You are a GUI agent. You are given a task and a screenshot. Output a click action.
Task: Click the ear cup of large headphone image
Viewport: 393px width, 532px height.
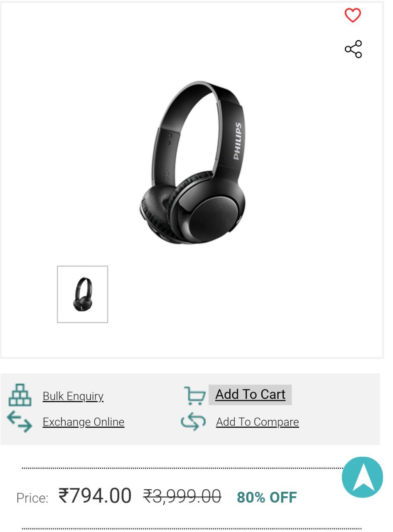(212, 215)
